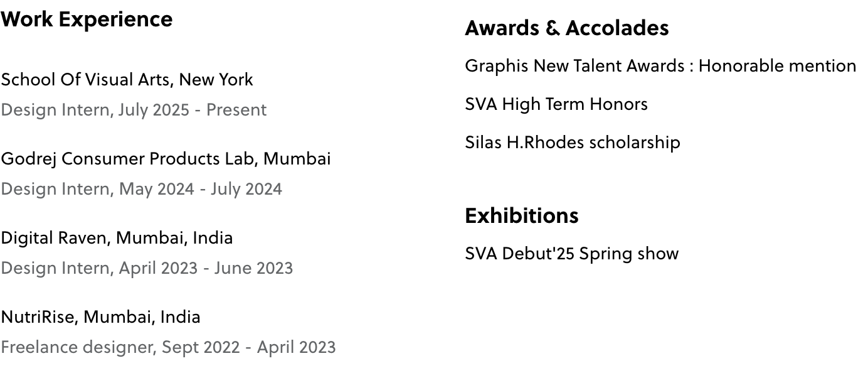868x378 pixels.
Task: Click the Exhibitions heading
Action: 521,216
